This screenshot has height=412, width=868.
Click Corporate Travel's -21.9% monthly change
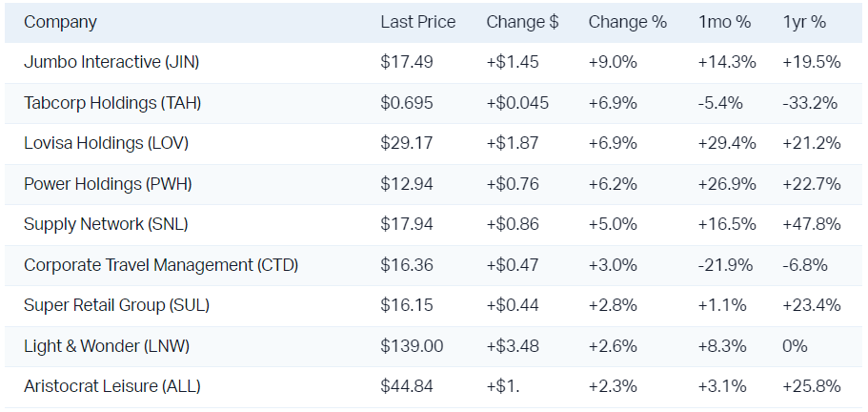click(726, 265)
